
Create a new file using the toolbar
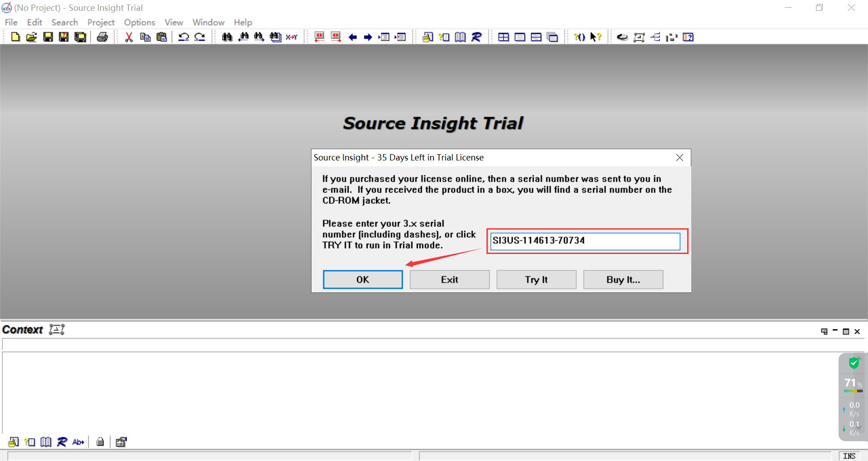pyautogui.click(x=15, y=37)
